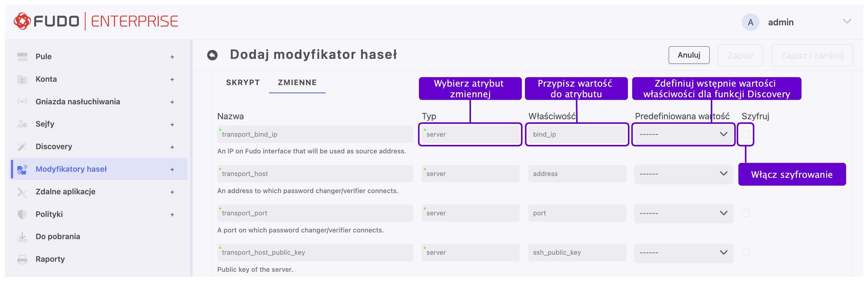Image resolution: width=868 pixels, height=284 pixels.
Task: Click the Konta sidebar icon
Action: [22, 79]
